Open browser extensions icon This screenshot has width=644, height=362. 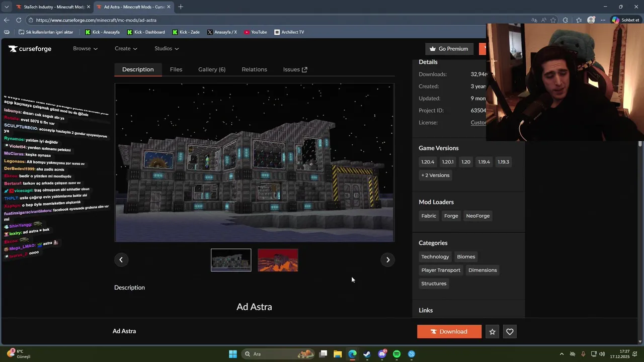[566, 20]
